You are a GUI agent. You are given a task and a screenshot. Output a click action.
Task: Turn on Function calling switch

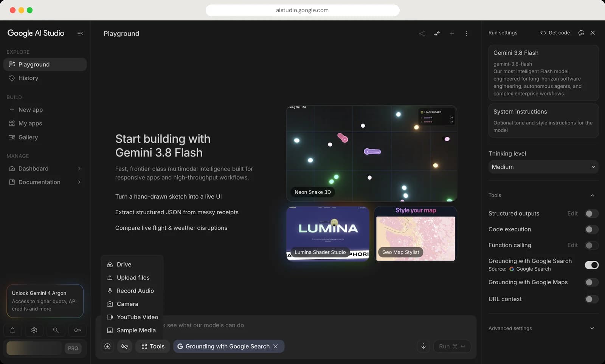592,245
